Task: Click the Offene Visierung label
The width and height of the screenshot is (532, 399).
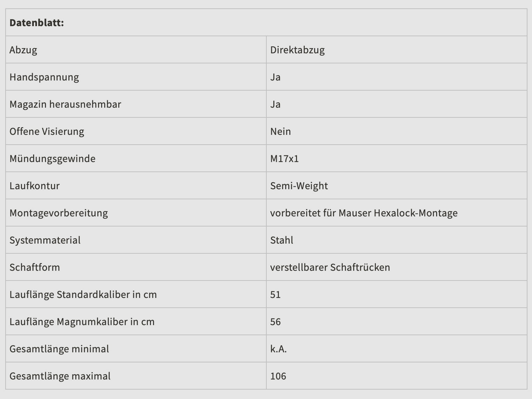Action: [47, 131]
